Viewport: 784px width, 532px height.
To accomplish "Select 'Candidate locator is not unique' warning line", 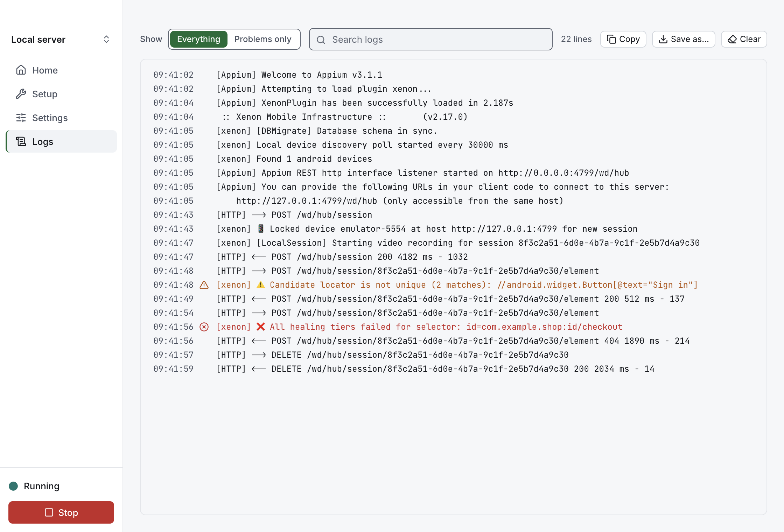I will tap(453, 285).
